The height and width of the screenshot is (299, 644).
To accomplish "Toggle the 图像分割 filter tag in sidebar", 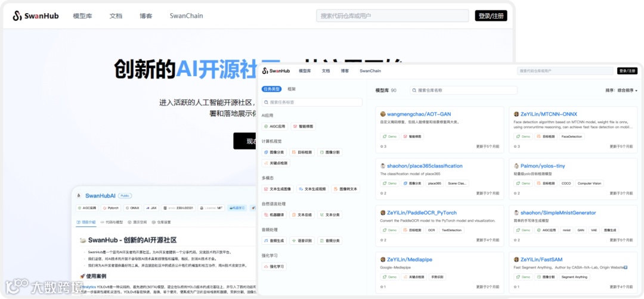I will tap(330, 152).
